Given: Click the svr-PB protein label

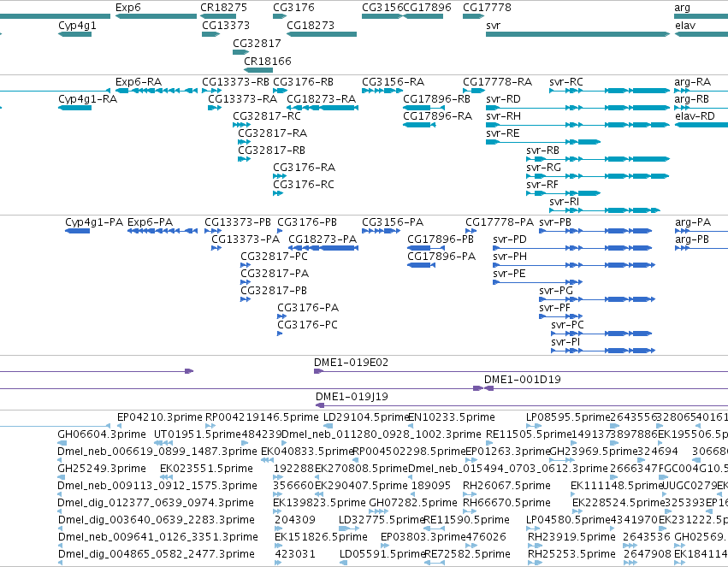Looking at the screenshot, I should (555, 222).
